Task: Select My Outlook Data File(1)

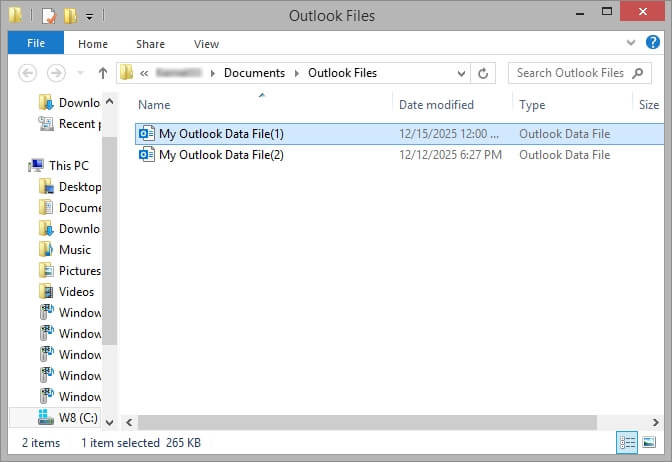Action: (399, 134)
